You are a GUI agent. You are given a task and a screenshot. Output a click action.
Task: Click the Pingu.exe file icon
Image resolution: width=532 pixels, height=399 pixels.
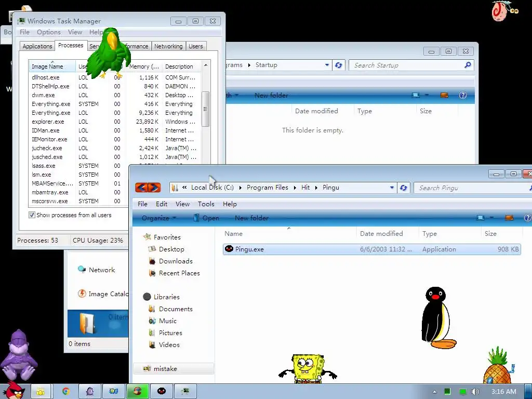[229, 249]
